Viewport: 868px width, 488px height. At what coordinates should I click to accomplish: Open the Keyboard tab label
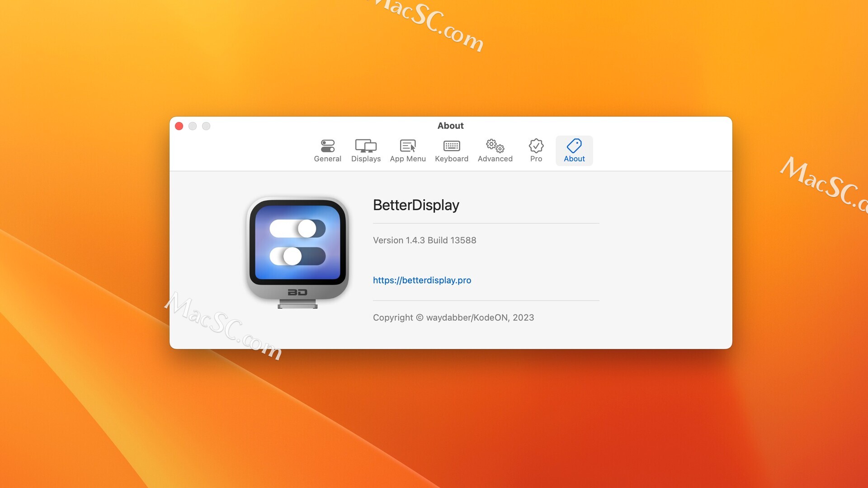coord(451,159)
